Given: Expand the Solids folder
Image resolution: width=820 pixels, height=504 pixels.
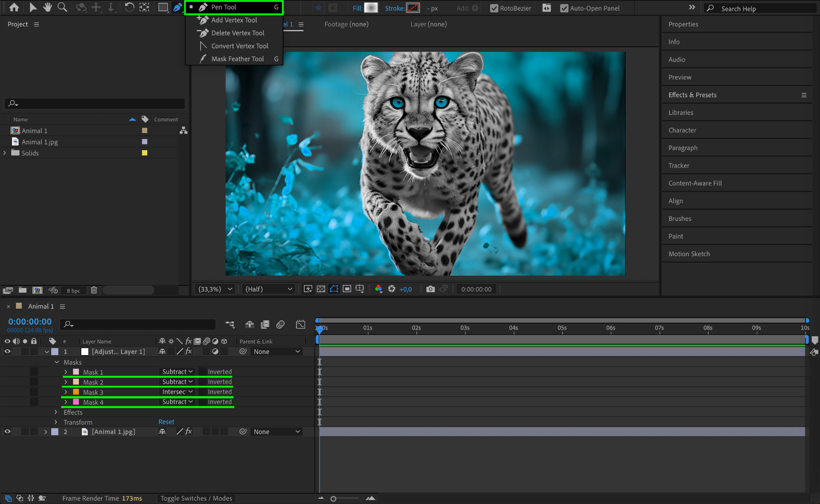Looking at the screenshot, I should coord(5,153).
